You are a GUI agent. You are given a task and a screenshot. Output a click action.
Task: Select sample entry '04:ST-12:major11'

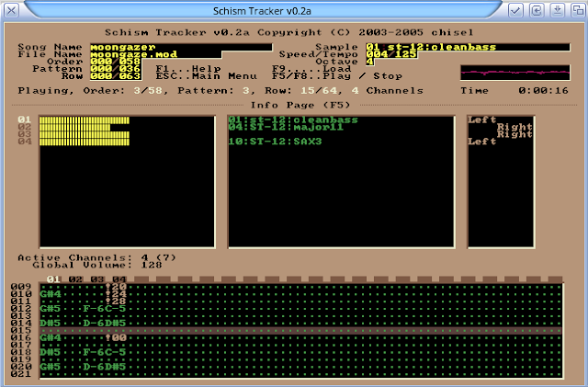click(x=286, y=127)
